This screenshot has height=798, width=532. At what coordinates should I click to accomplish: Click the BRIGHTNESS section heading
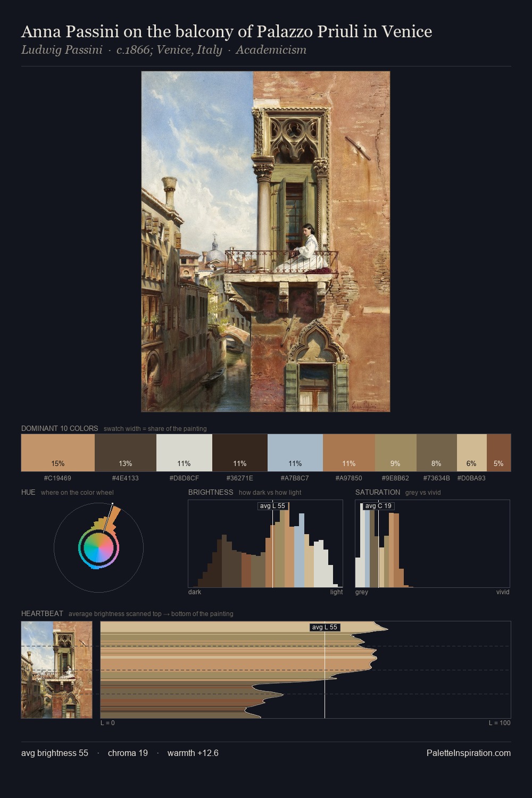[211, 492]
